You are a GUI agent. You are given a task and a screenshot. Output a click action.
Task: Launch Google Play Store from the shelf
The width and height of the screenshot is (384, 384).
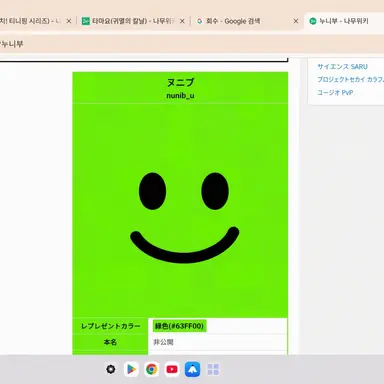point(131,369)
